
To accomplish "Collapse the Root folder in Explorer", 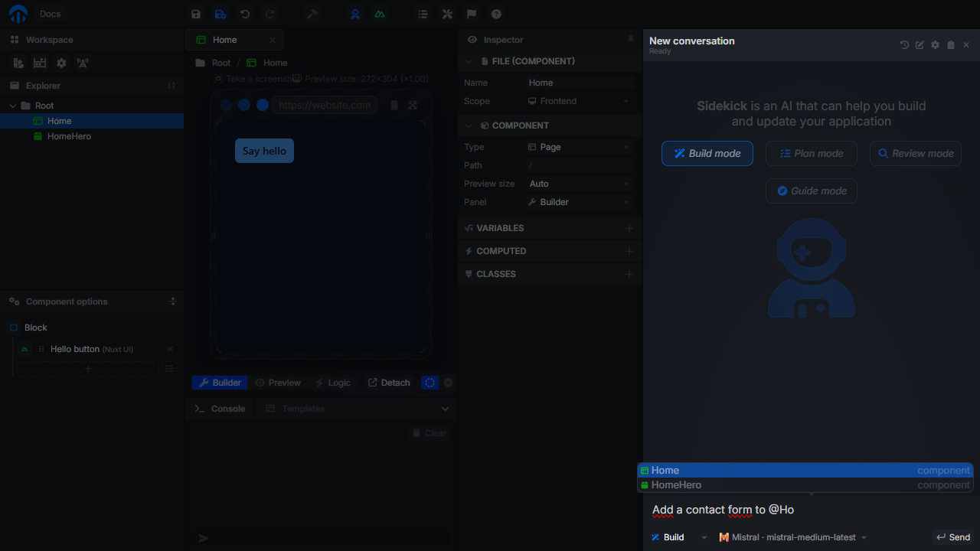I will coord(13,106).
